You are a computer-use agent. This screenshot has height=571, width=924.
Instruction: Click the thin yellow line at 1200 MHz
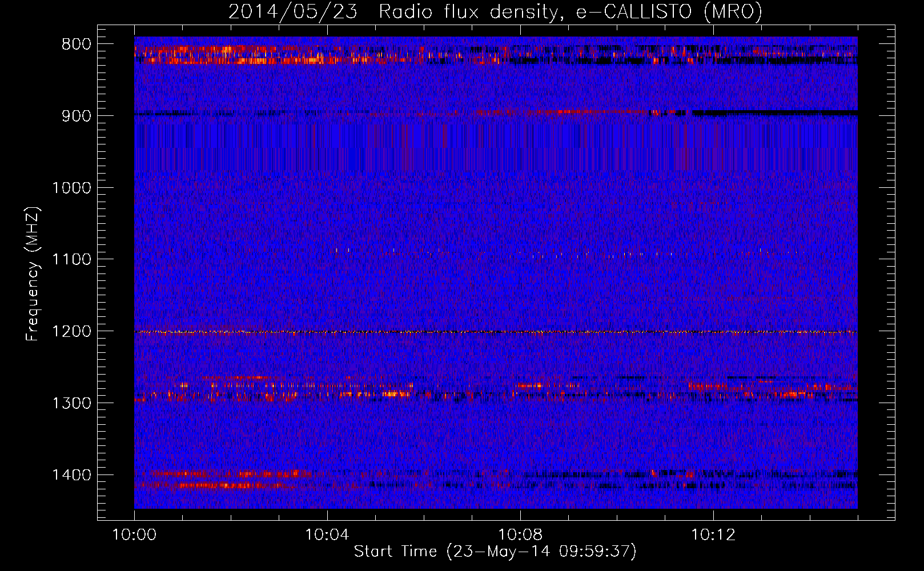pos(496,332)
